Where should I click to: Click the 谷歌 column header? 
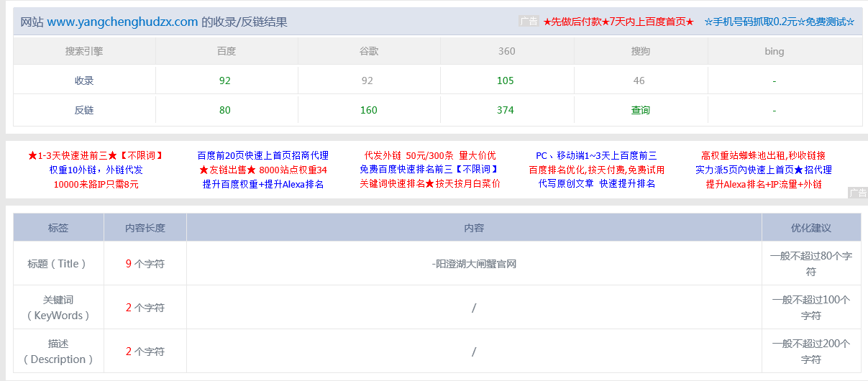click(x=369, y=51)
